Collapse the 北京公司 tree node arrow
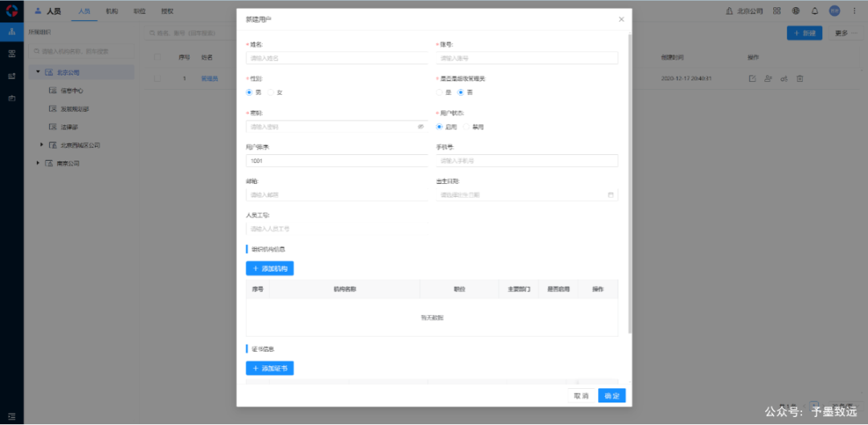Viewport: 868px width, 425px height. 39,72
